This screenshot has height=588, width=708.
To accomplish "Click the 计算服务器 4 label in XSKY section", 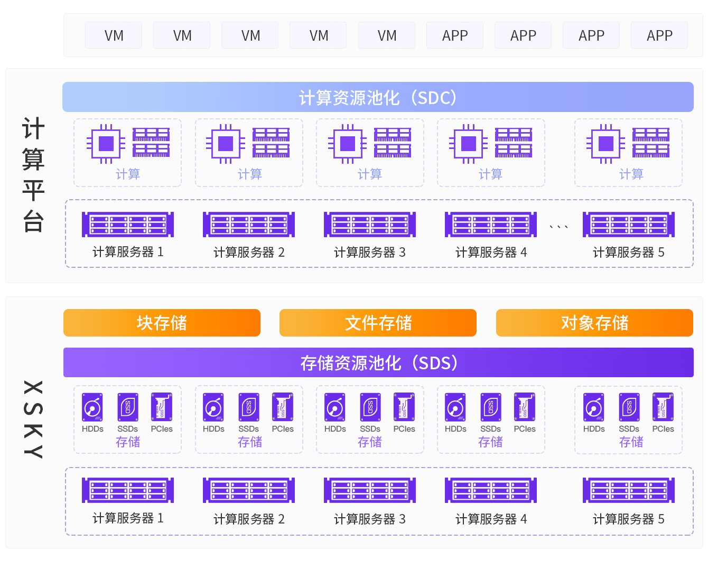I will tap(491, 519).
